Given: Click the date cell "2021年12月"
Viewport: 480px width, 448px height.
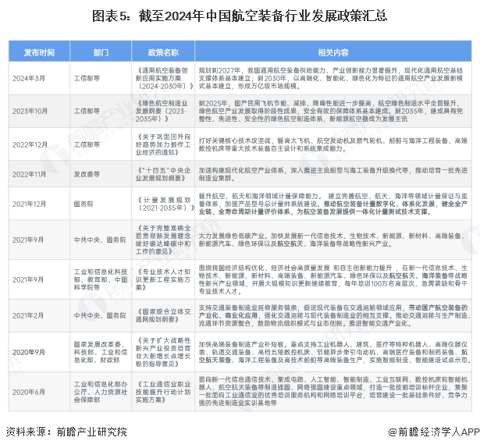Looking at the screenshot, I should [29, 204].
